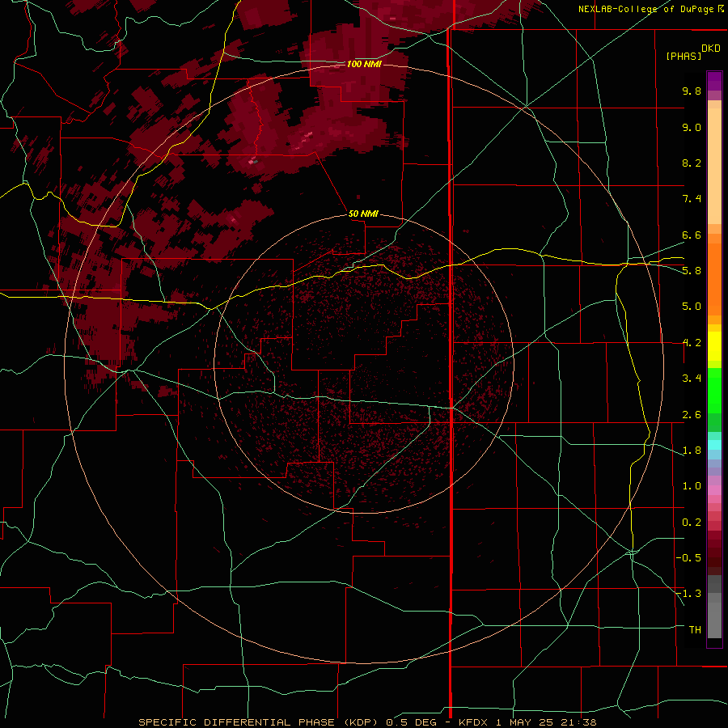The width and height of the screenshot is (728, 728).
Task: Click the 7.4 value on the color scale
Action: coord(692,199)
